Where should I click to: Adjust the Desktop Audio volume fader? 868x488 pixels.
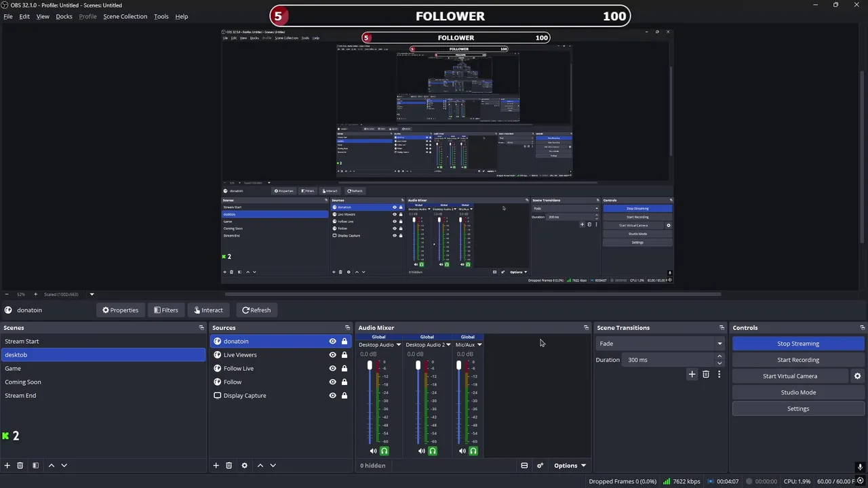[x=370, y=365]
